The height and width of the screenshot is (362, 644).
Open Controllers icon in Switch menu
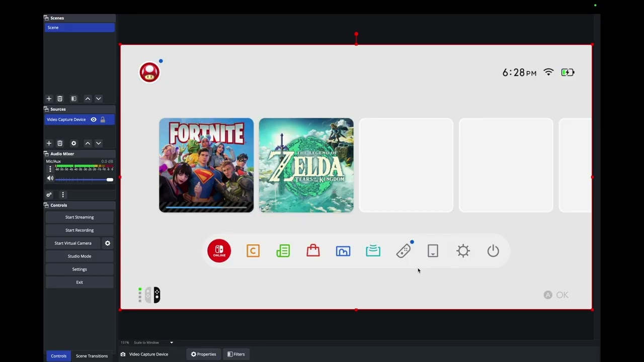404,251
